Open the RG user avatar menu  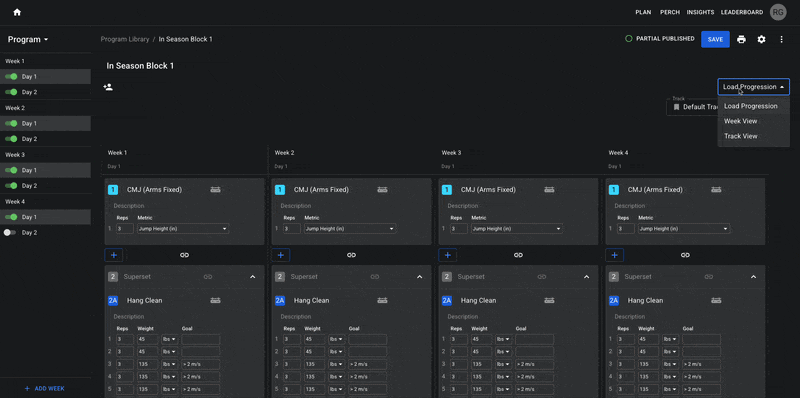[x=778, y=12]
